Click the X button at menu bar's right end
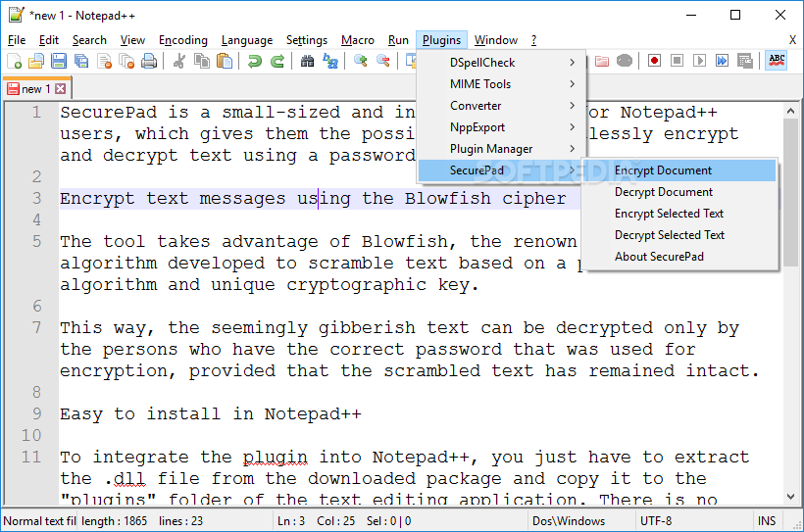The image size is (804, 532). (x=792, y=40)
